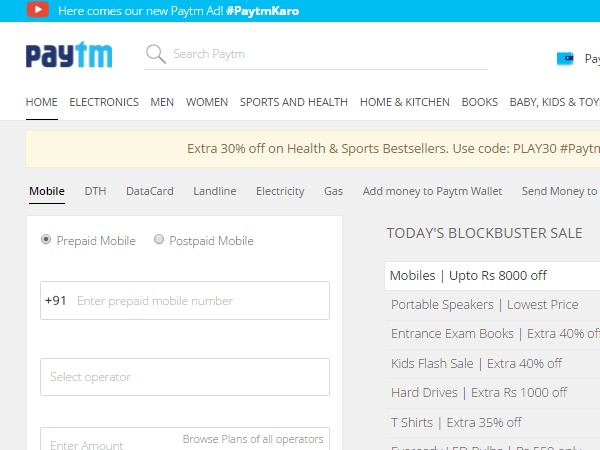The image size is (600, 450).
Task: Open the ELECTRONICS category menu
Action: (x=104, y=102)
